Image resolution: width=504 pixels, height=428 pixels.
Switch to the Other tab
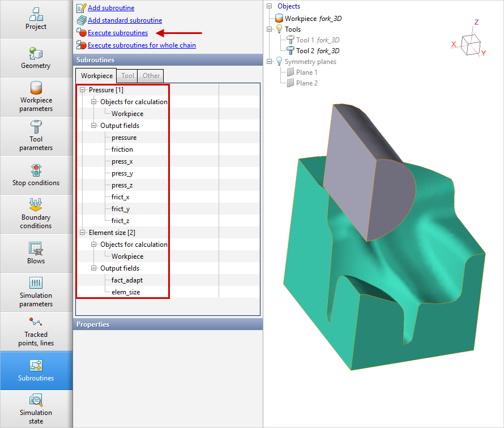coord(151,76)
